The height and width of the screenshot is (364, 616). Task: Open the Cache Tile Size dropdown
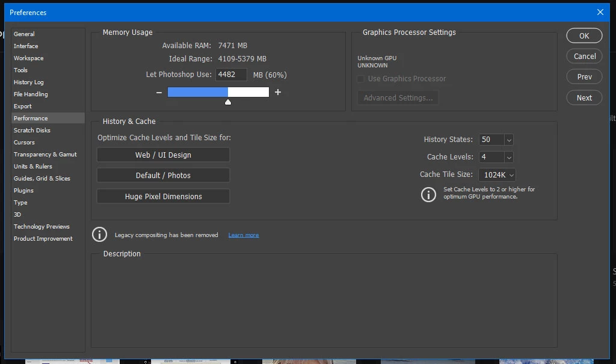[x=497, y=175]
